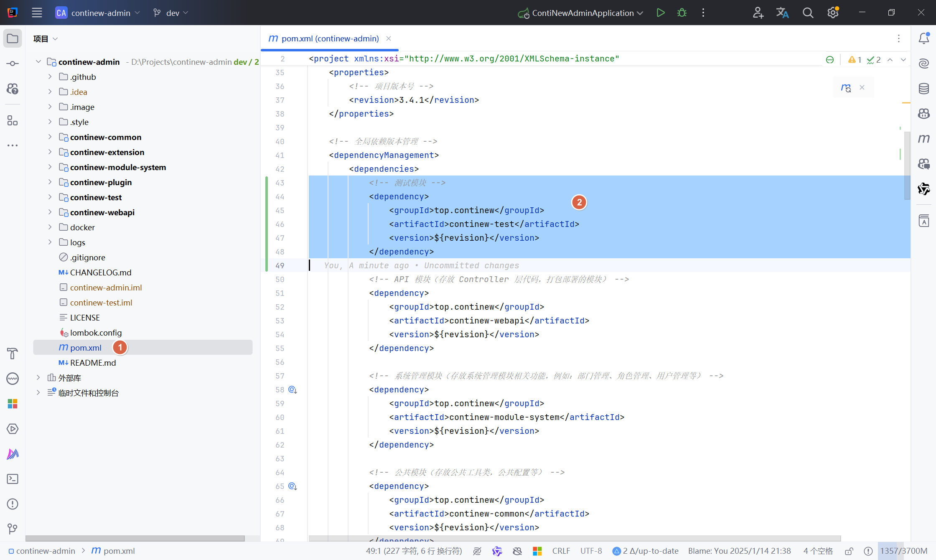
Task: Load Maven changes floating icon
Action: [x=846, y=88]
